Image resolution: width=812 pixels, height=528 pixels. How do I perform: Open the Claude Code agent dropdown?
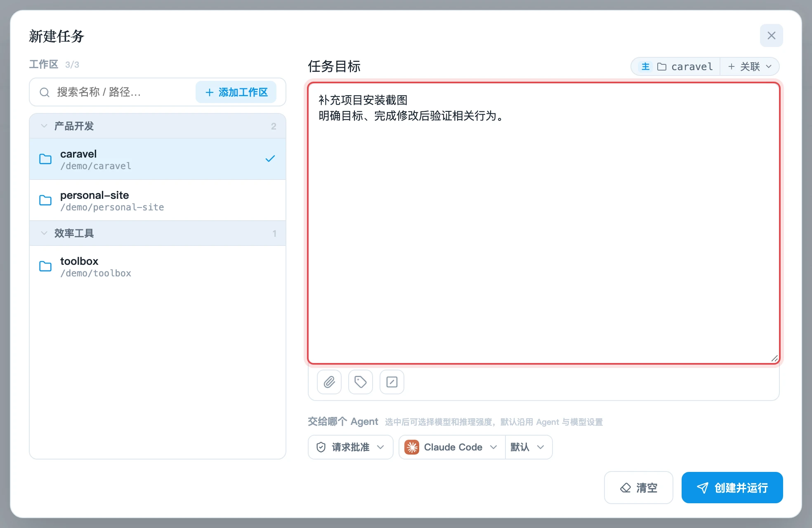452,447
